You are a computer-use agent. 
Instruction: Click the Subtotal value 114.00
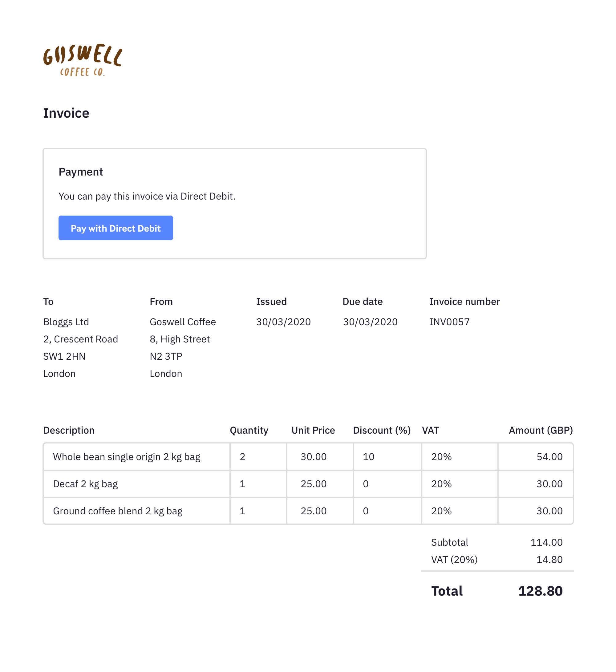pyautogui.click(x=546, y=543)
